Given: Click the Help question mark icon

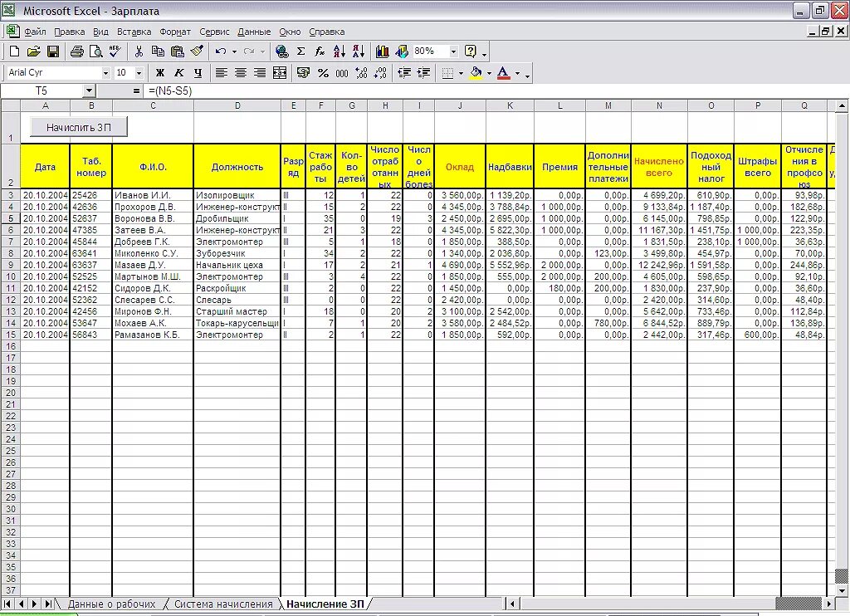Looking at the screenshot, I should point(471,51).
